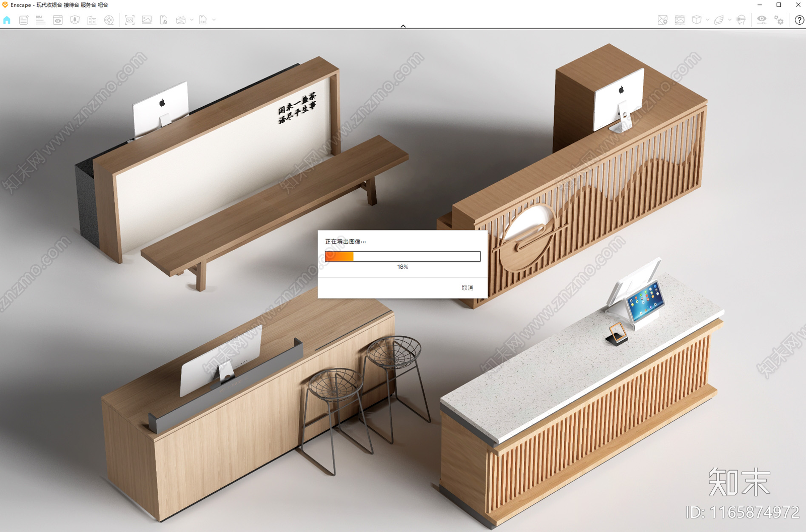Cancel the image export with 取消
The height and width of the screenshot is (532, 806).
(467, 287)
